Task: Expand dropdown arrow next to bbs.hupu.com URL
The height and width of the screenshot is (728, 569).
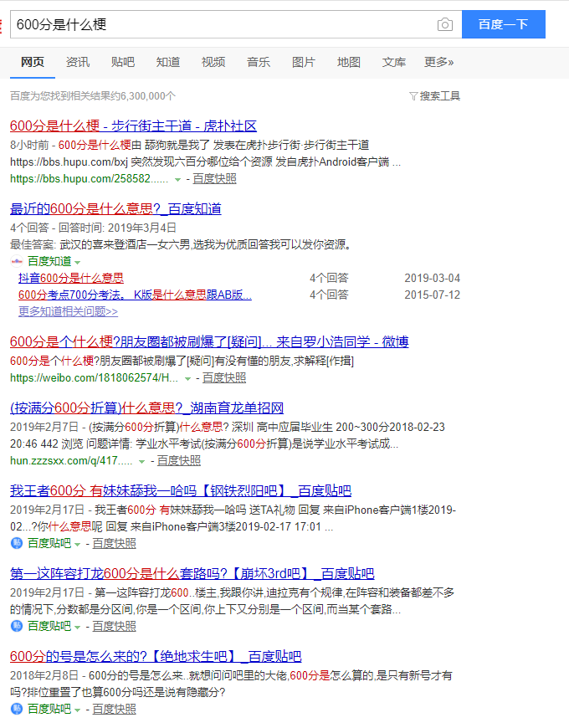Action: pyautogui.click(x=177, y=180)
